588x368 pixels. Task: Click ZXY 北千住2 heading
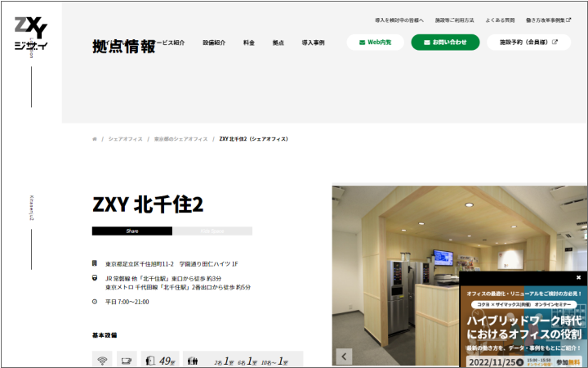(x=148, y=204)
